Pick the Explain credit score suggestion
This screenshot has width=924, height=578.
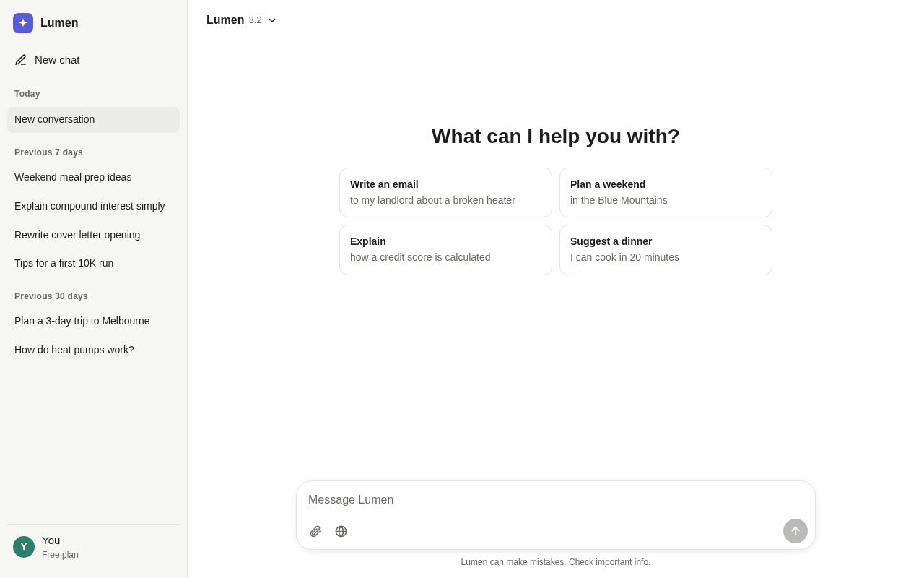click(x=445, y=250)
